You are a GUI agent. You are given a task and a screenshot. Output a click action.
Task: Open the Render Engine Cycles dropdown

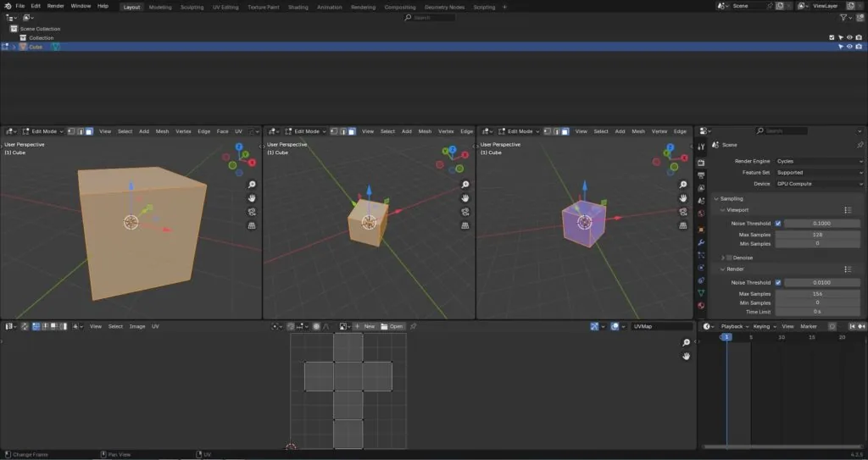click(820, 161)
